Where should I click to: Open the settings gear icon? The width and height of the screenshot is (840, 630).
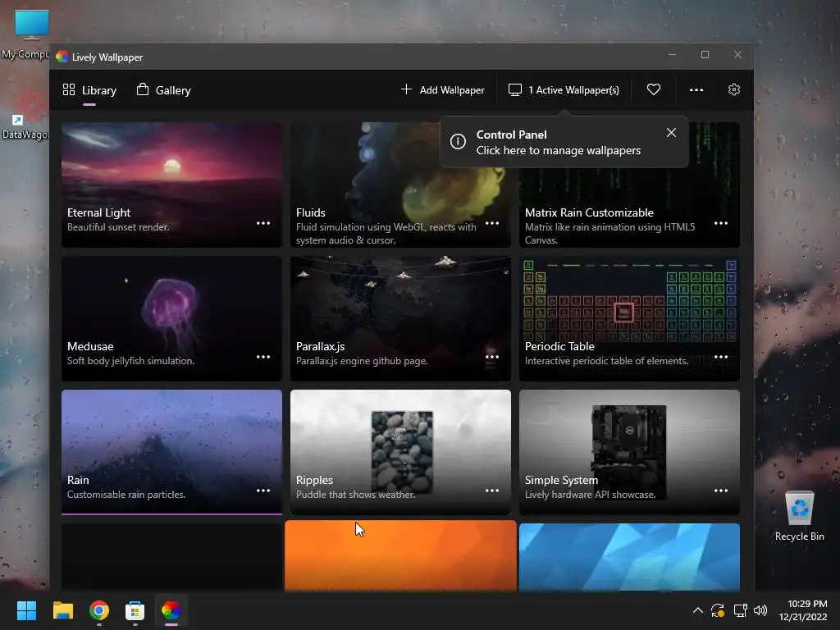pos(734,89)
